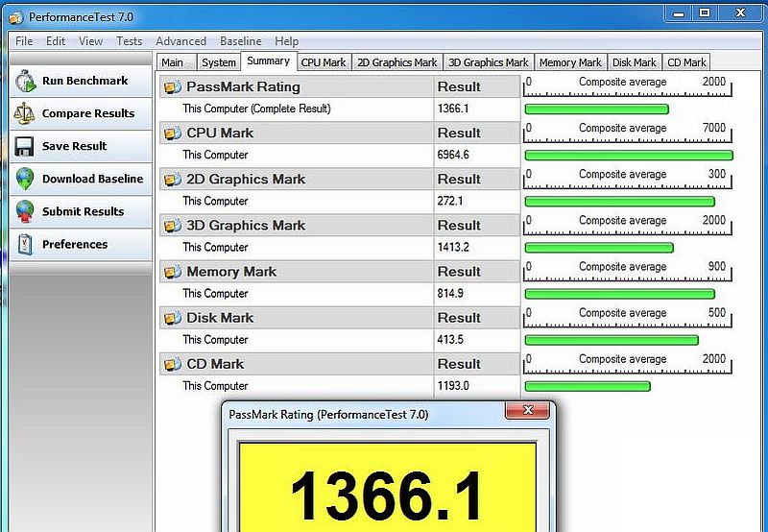
Task: Open the File menu
Action: (24, 41)
